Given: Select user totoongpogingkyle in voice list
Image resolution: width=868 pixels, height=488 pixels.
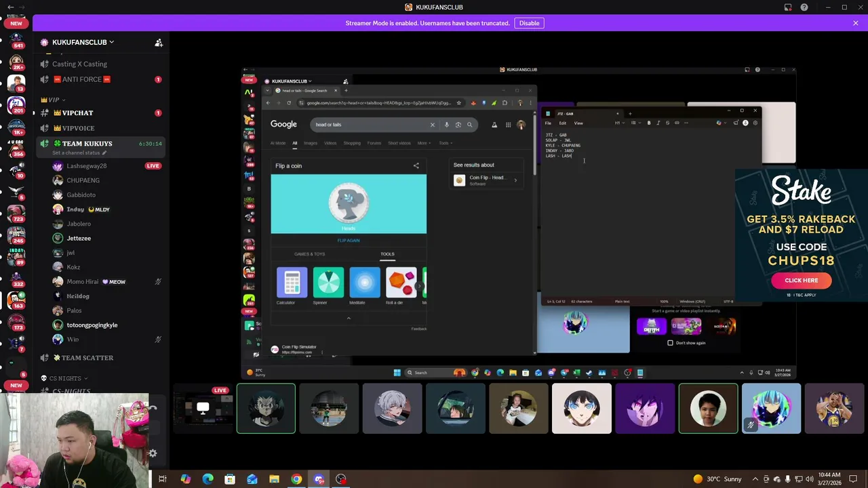Looking at the screenshot, I should [x=107, y=325].
